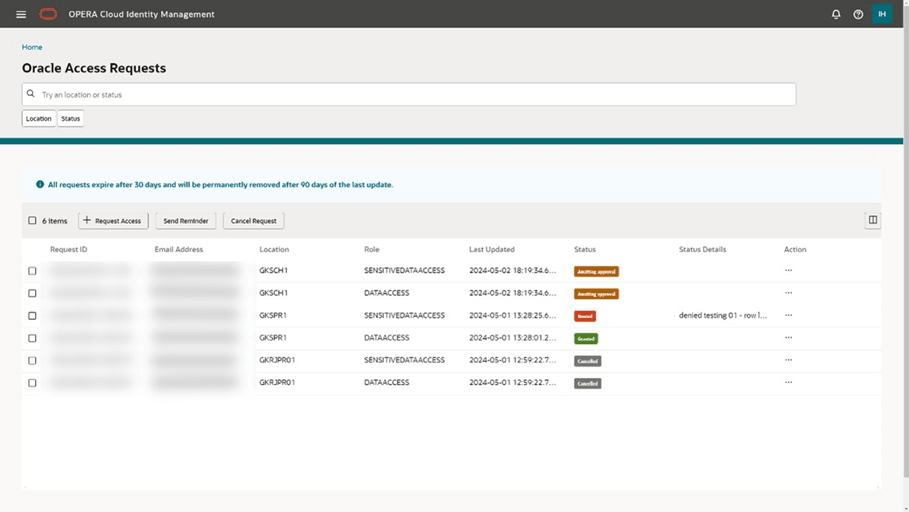Open actions menu for GKSPR1 SENSITIVEDATAACCESS row
Viewport: 909px width, 512px height.
(x=788, y=315)
